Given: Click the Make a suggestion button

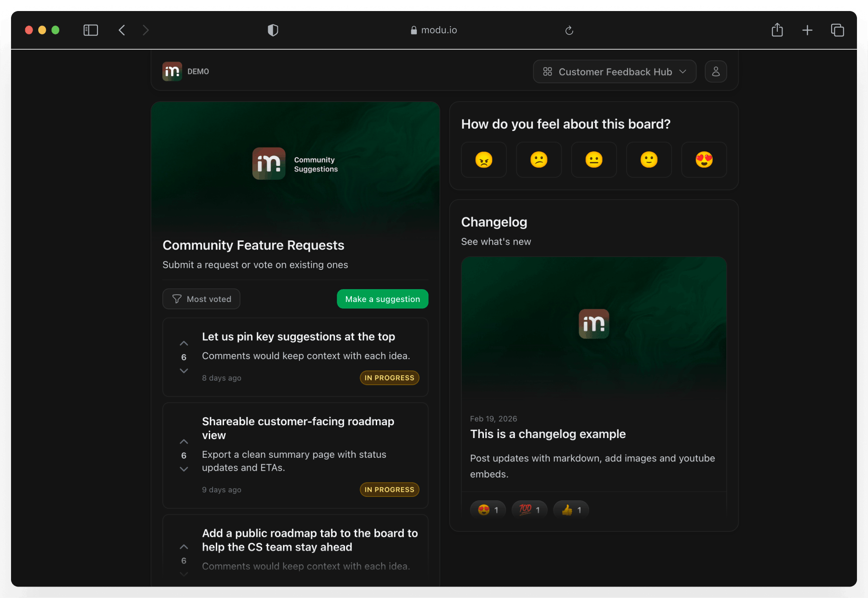Looking at the screenshot, I should pos(382,299).
